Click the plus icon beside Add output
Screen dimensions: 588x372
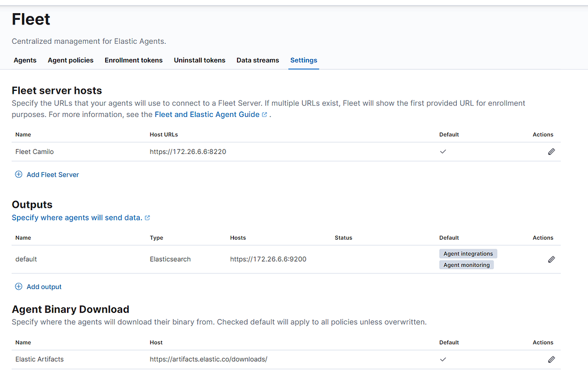(18, 286)
